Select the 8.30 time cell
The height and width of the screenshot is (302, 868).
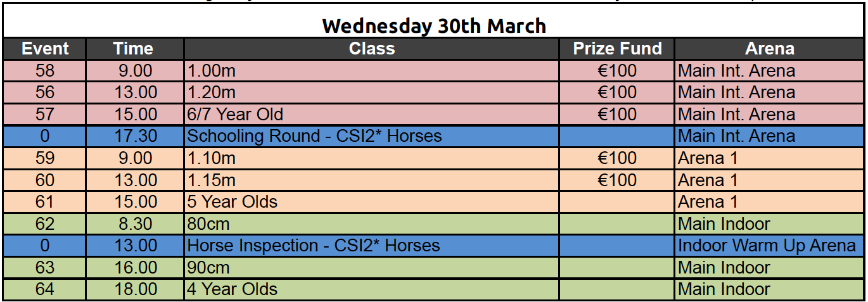point(134,224)
